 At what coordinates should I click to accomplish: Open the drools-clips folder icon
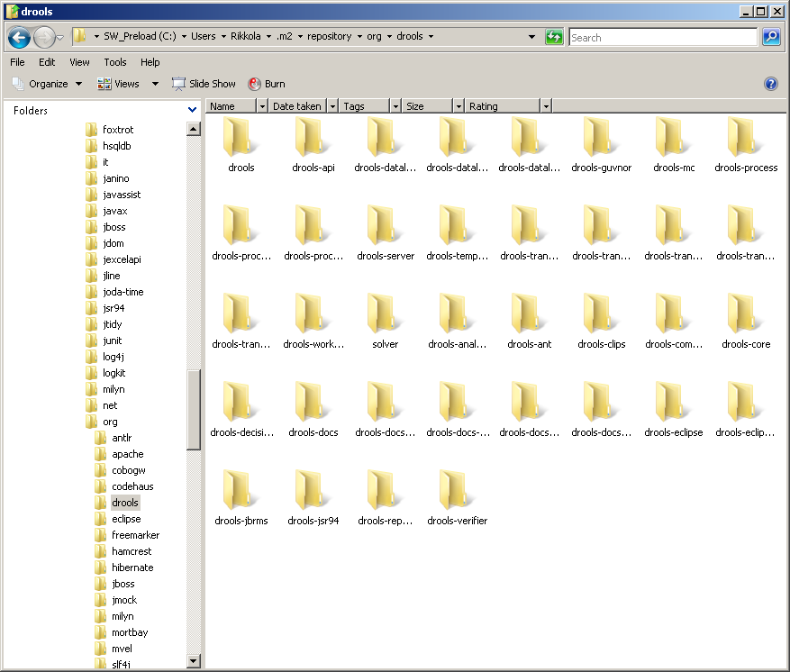click(601, 313)
